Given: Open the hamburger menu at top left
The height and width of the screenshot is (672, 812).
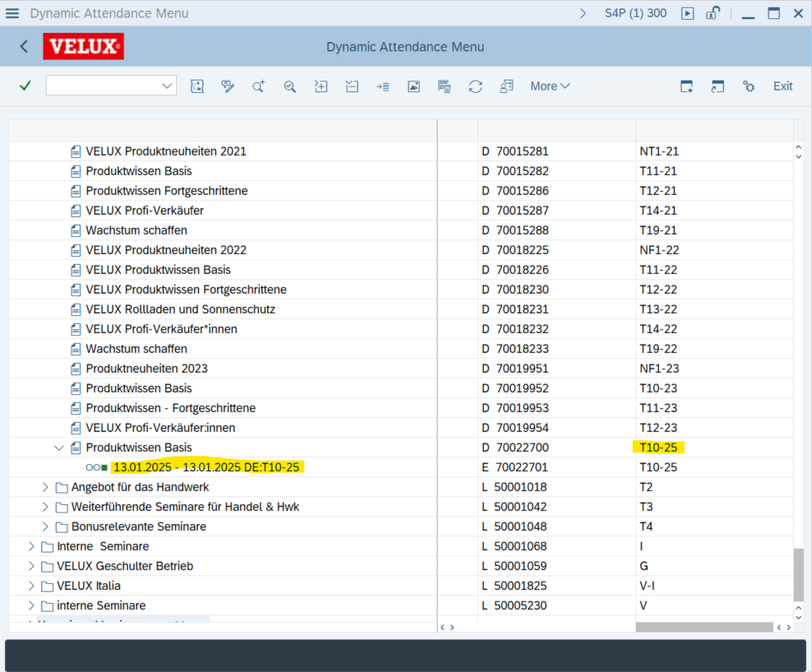Looking at the screenshot, I should click(x=12, y=13).
